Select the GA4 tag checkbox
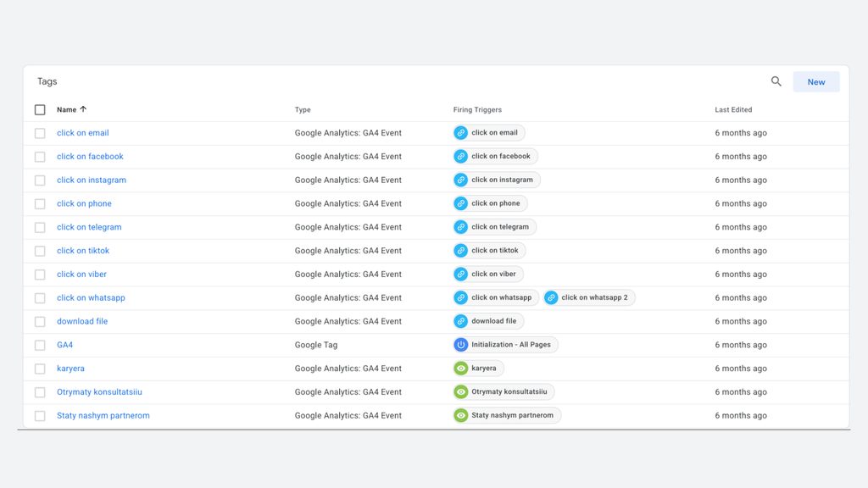 pyautogui.click(x=40, y=346)
